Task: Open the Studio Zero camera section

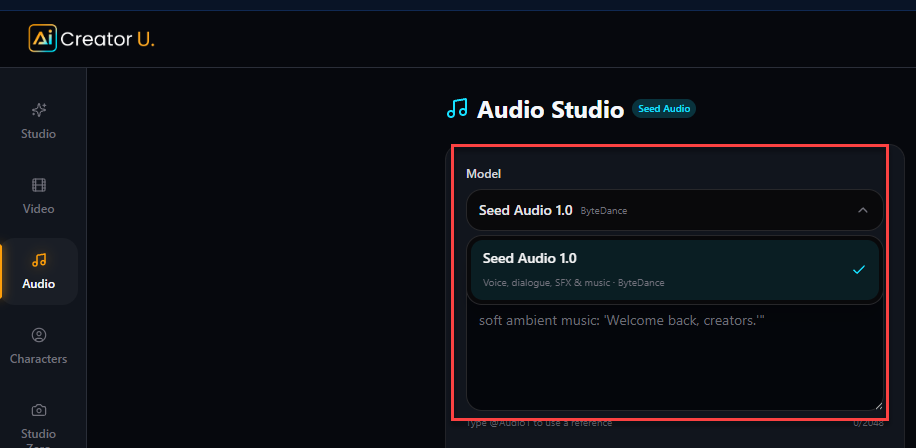Action: [39, 424]
